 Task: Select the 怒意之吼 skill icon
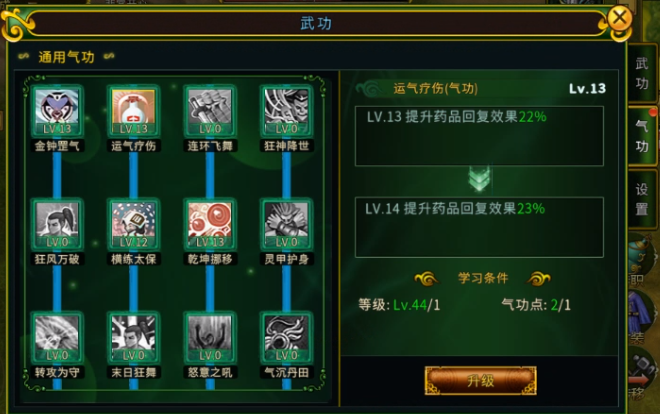pos(210,338)
